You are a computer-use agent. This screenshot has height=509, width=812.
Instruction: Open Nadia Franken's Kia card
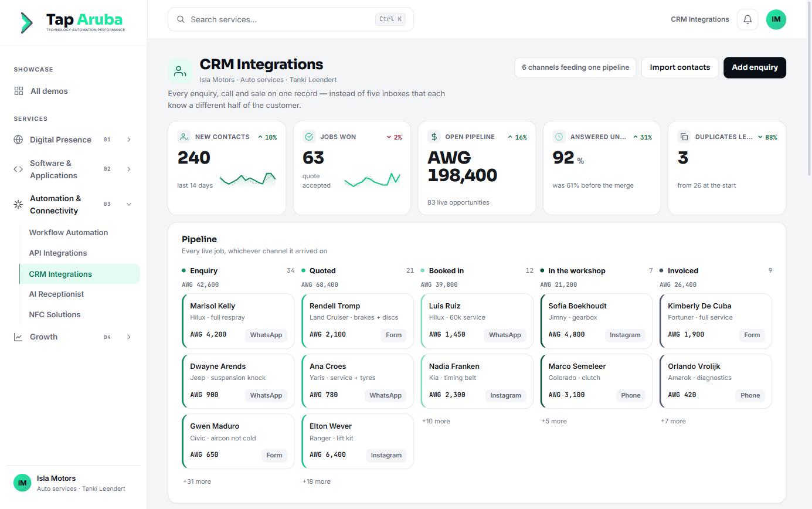click(x=477, y=381)
